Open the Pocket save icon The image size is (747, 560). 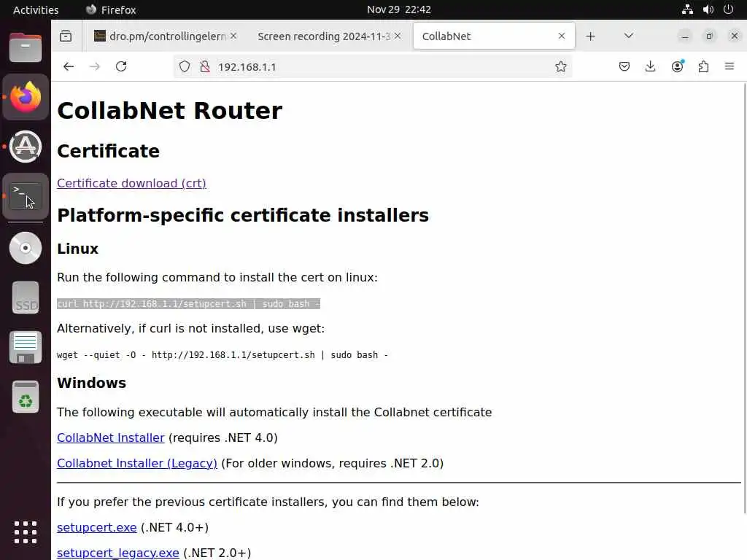(624, 66)
